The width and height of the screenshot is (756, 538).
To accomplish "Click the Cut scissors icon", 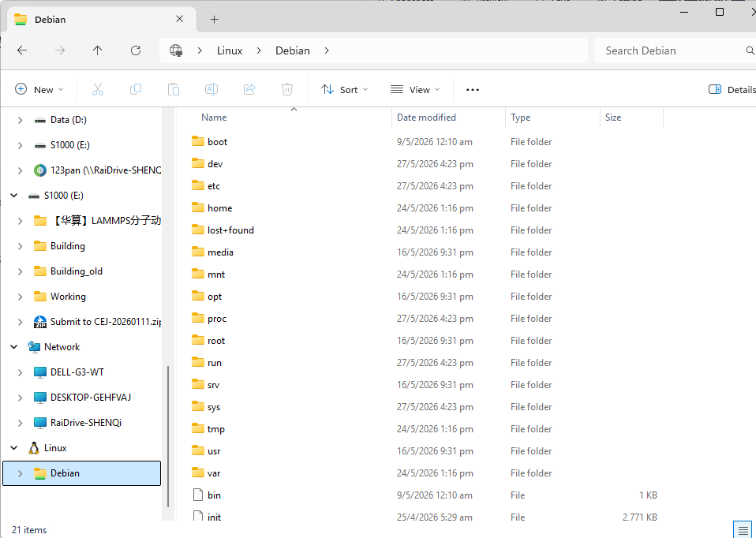I will click(x=98, y=89).
